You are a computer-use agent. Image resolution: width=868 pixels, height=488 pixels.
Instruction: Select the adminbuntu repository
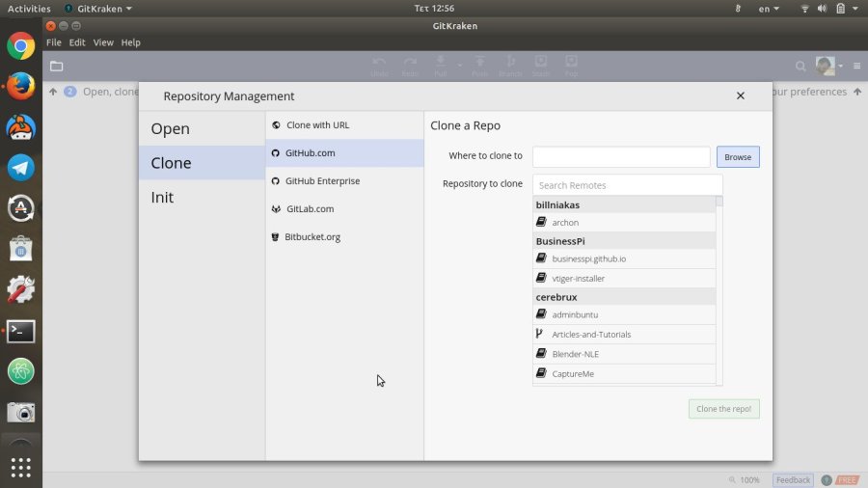[624, 314]
